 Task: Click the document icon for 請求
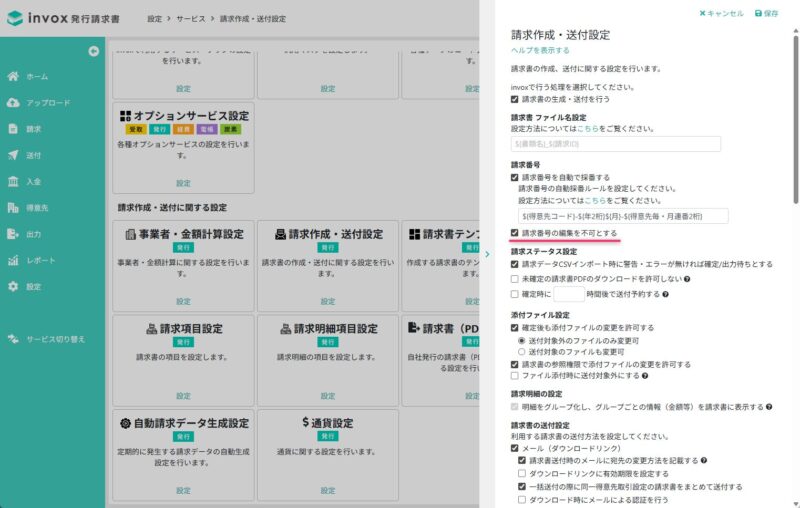point(13,129)
